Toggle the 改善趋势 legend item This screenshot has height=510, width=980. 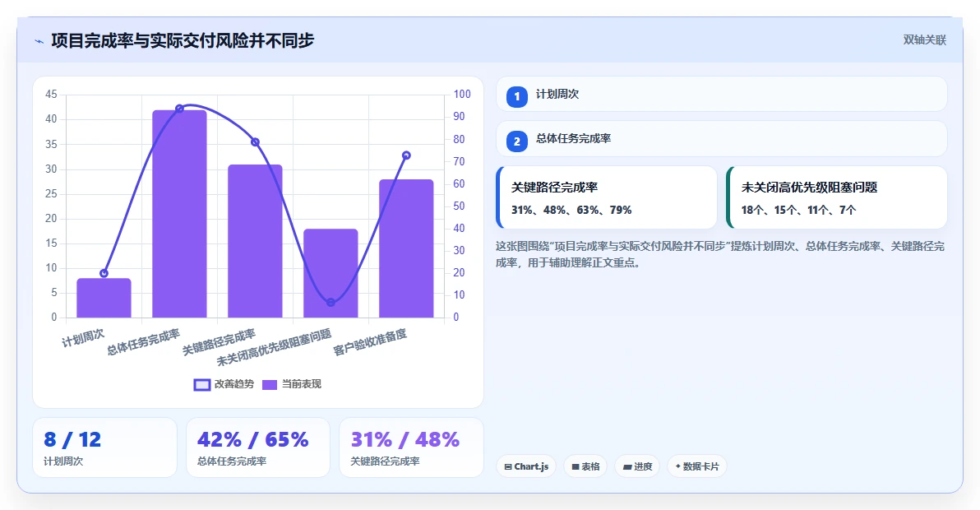[x=224, y=384]
